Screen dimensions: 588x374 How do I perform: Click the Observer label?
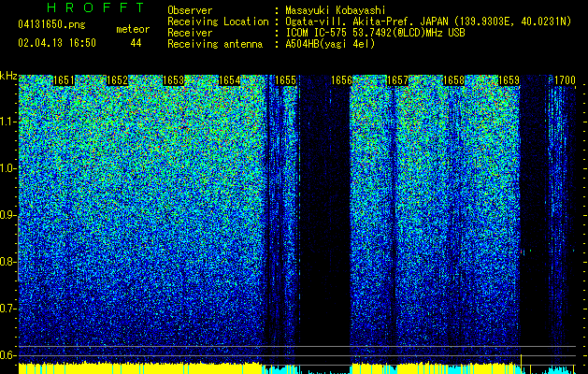point(190,10)
